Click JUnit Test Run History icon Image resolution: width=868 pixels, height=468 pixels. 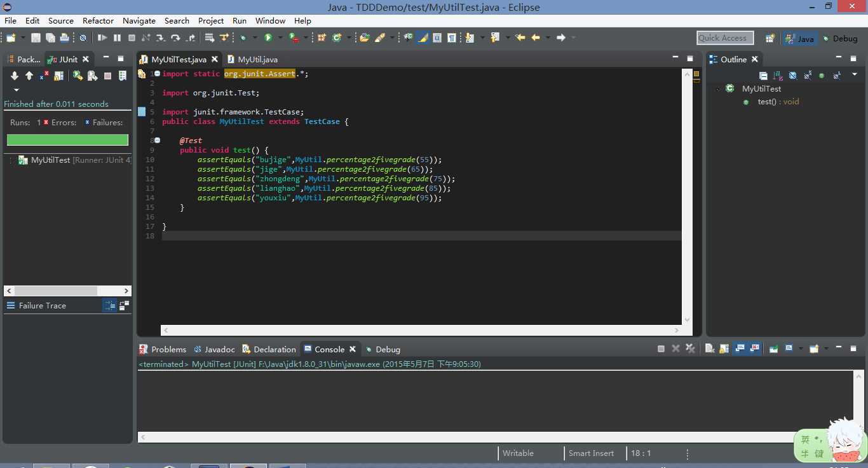tap(123, 76)
